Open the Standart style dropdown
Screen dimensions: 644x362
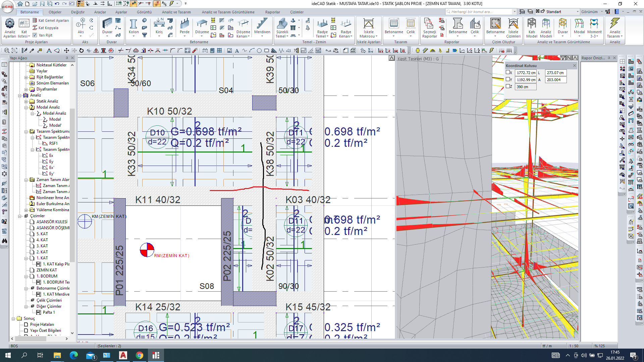(x=578, y=12)
